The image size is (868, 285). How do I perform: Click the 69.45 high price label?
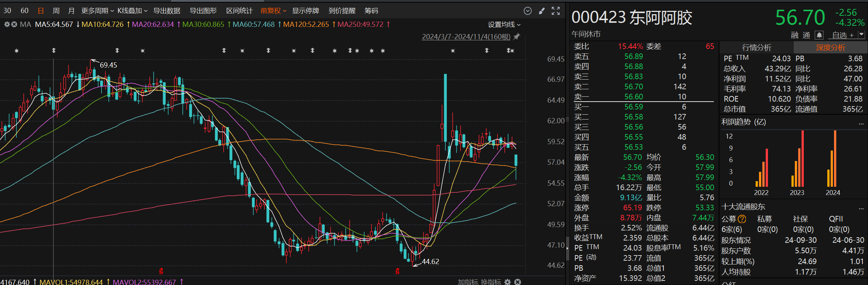pos(108,65)
